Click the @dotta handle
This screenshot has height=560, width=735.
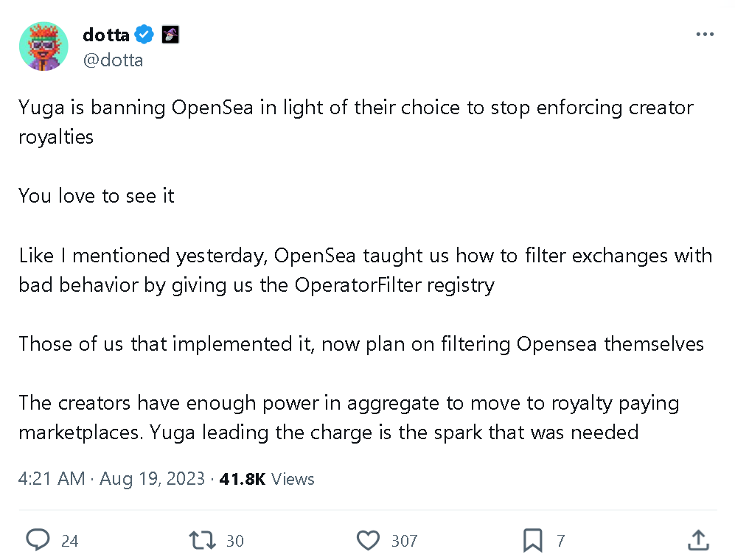click(113, 60)
